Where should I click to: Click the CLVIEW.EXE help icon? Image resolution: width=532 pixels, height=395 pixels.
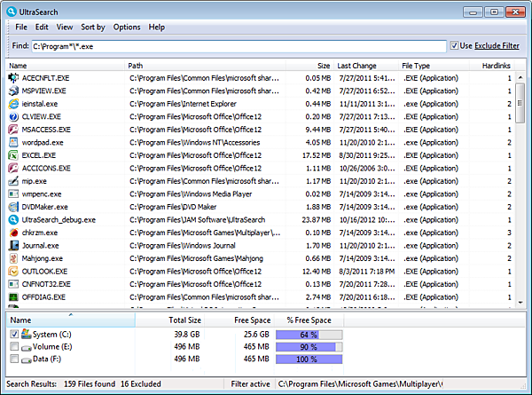[x=13, y=117]
